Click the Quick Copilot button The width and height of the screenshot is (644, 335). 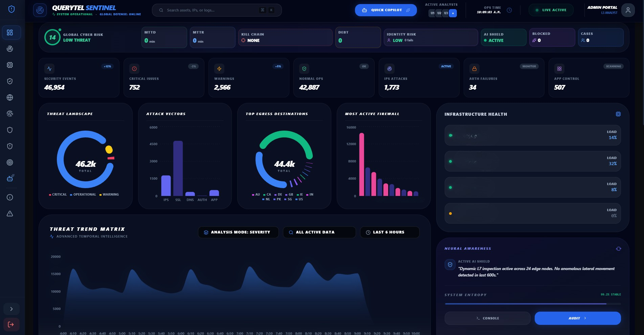click(385, 10)
